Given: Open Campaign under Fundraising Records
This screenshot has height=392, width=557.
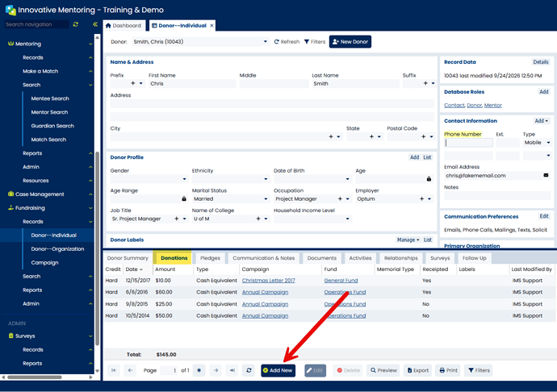Looking at the screenshot, I should [44, 263].
